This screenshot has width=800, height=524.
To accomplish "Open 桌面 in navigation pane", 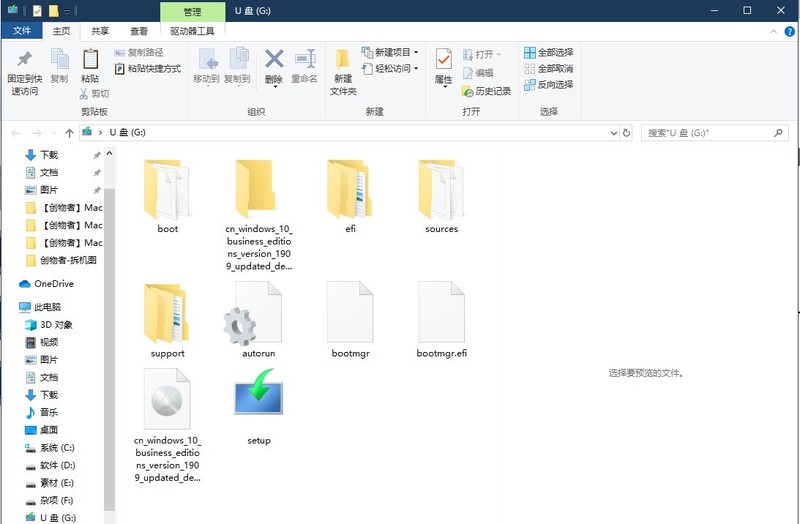I will click(x=42, y=430).
